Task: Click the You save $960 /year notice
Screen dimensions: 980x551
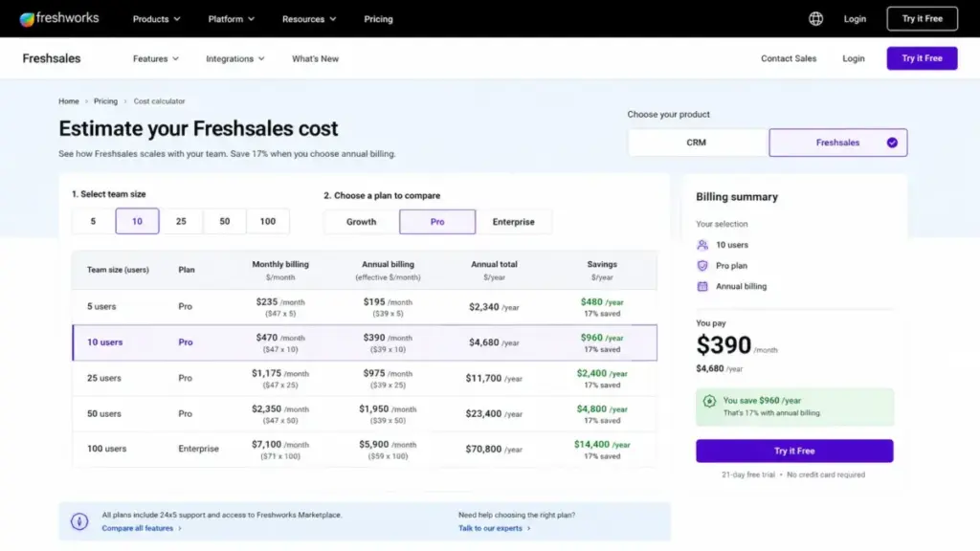Action: click(794, 407)
